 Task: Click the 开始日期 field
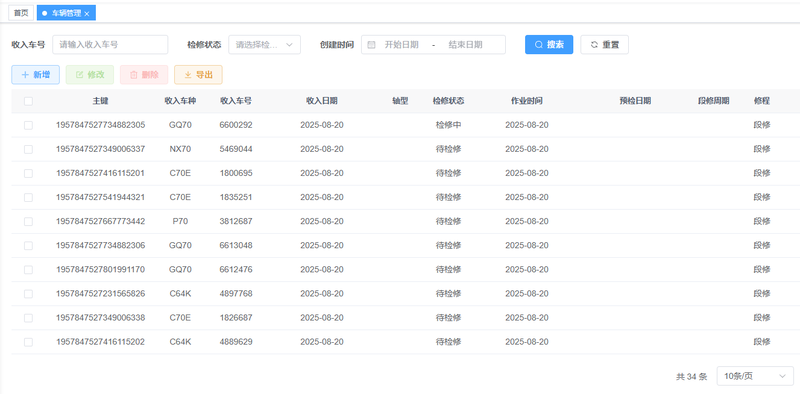pyautogui.click(x=402, y=45)
